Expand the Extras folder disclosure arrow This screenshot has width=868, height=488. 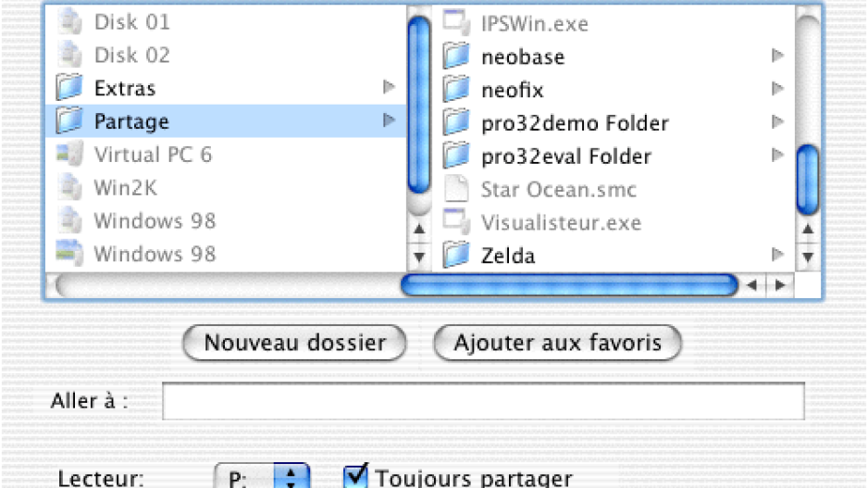390,87
